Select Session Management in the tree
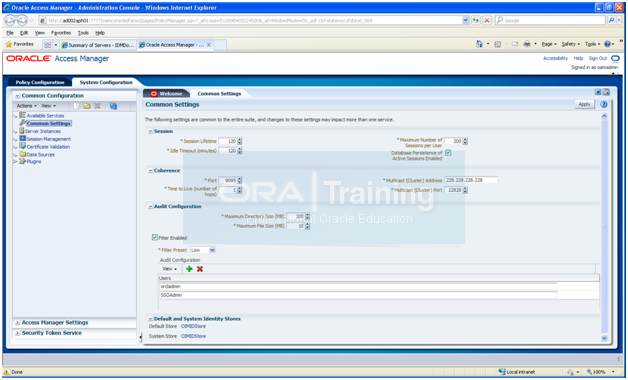 click(48, 139)
